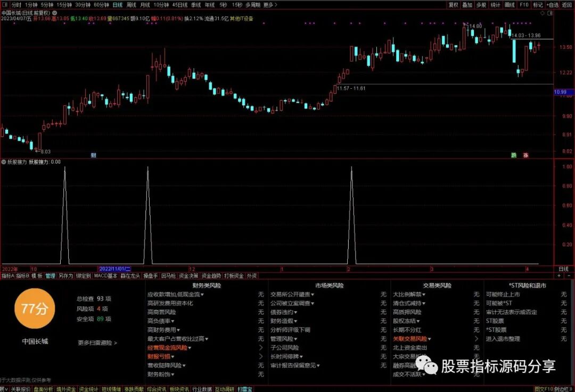The image size is (575, 392).
Task: Select the 多周期 view
Action: (253, 5)
